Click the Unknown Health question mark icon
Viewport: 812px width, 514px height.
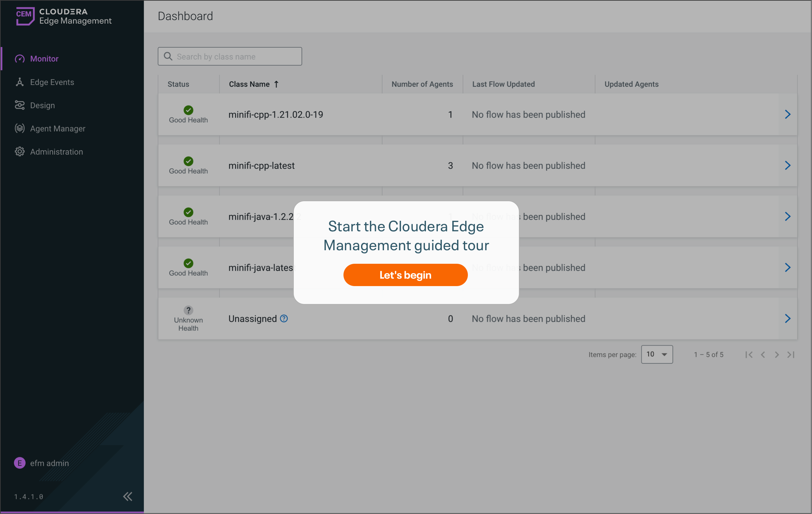(188, 310)
